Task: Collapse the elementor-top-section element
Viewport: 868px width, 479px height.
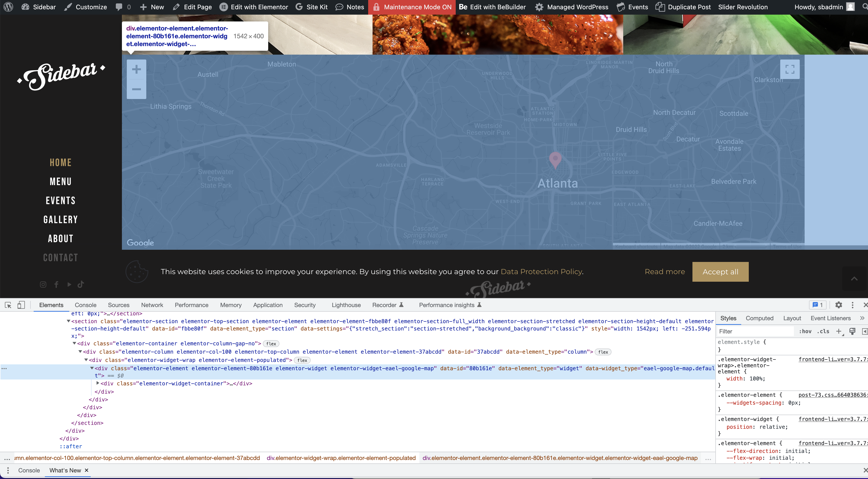Action: pos(69,320)
